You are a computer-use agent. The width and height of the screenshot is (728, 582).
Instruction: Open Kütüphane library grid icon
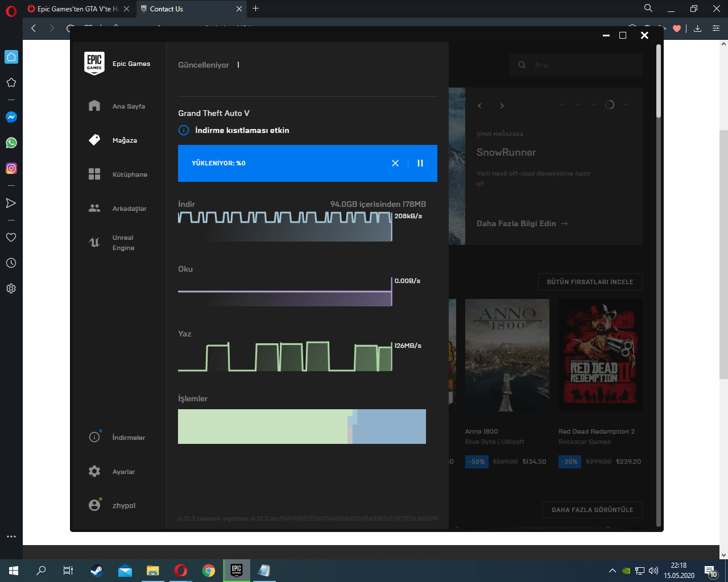[94, 174]
